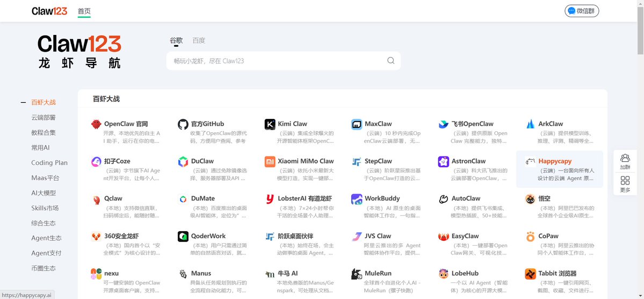Open the EasyClaw lobster icon
The height and width of the screenshot is (299, 644).
tap(444, 237)
